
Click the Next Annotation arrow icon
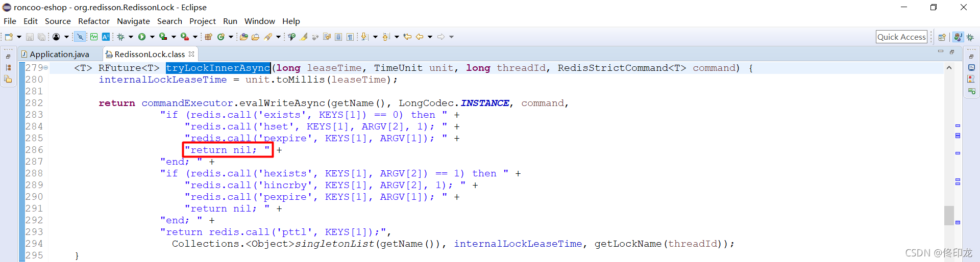click(364, 37)
